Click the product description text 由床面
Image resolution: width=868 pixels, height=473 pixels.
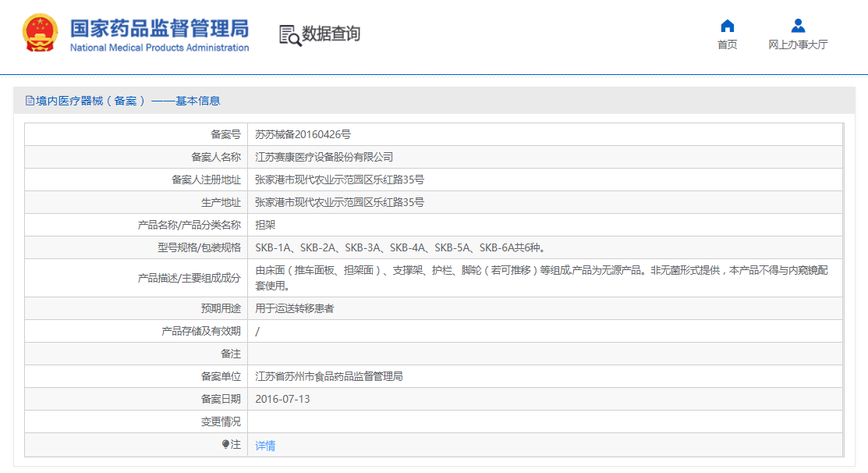point(541,278)
